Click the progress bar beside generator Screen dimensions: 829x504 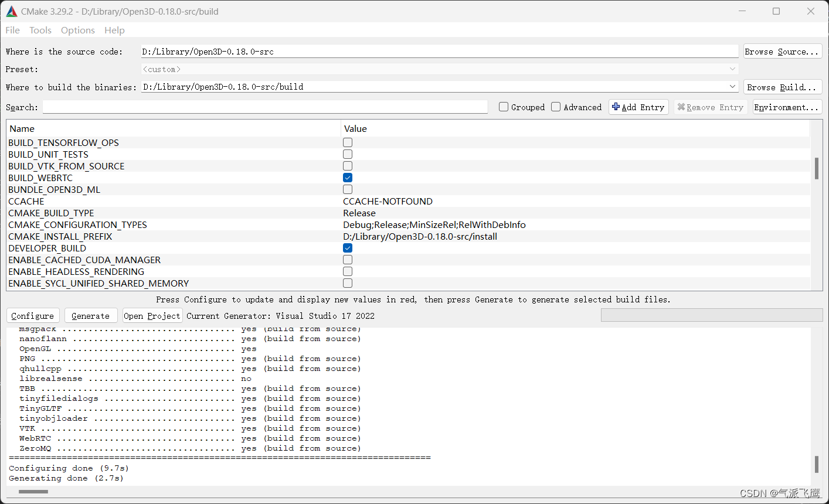pos(712,315)
